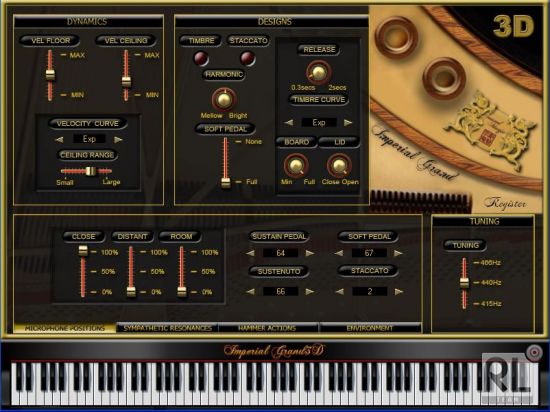Toggle the red Timbre LED light

[x=201, y=58]
